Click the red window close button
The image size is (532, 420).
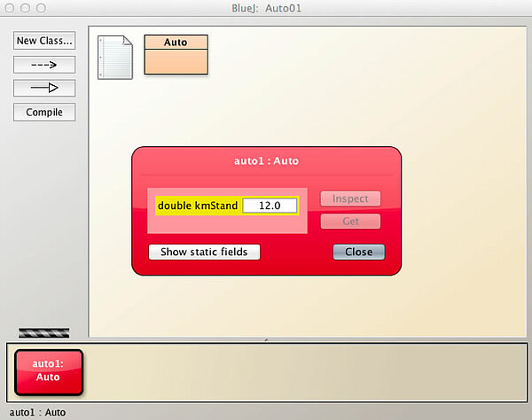tap(10, 7)
